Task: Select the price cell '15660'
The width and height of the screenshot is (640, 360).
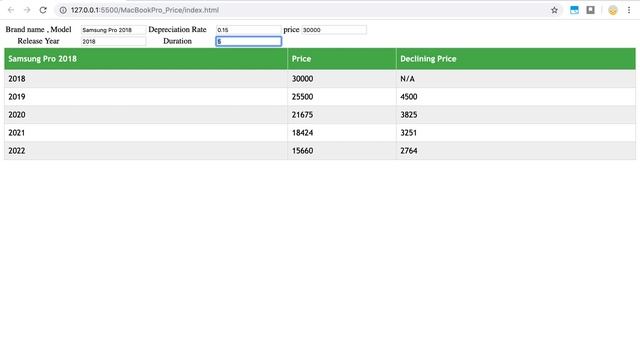Action: pyautogui.click(x=342, y=151)
